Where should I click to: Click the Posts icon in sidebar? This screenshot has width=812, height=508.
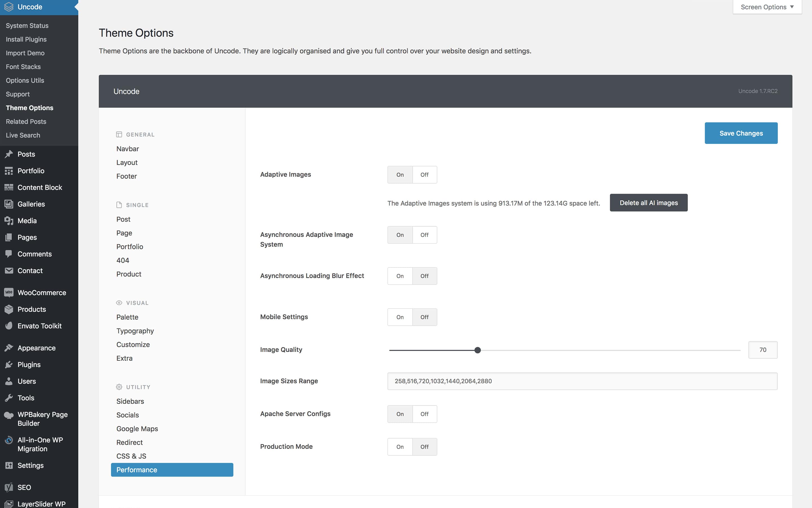(x=9, y=154)
